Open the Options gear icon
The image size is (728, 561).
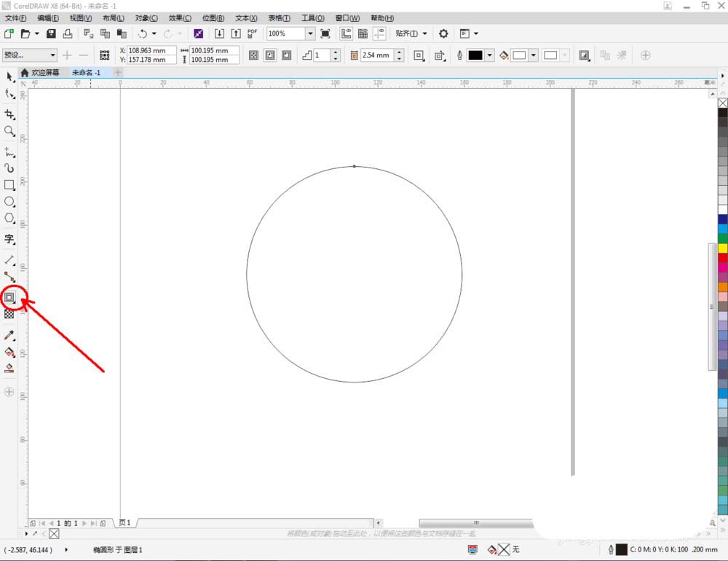(x=443, y=34)
